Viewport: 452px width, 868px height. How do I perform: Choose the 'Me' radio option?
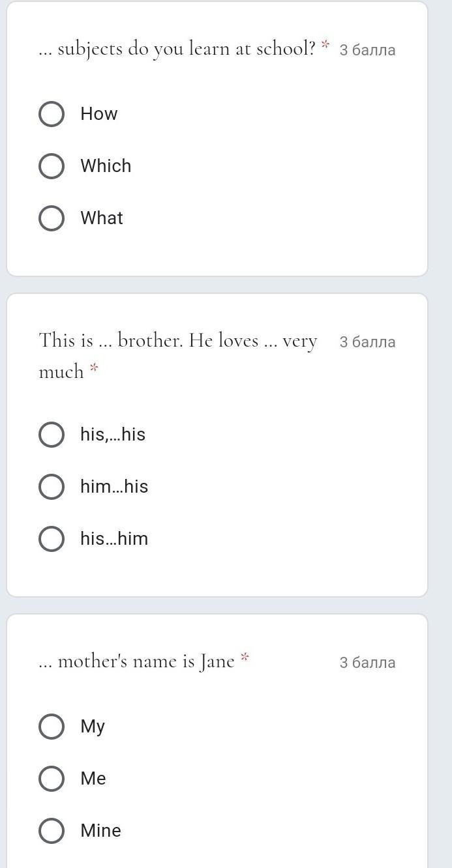click(52, 779)
